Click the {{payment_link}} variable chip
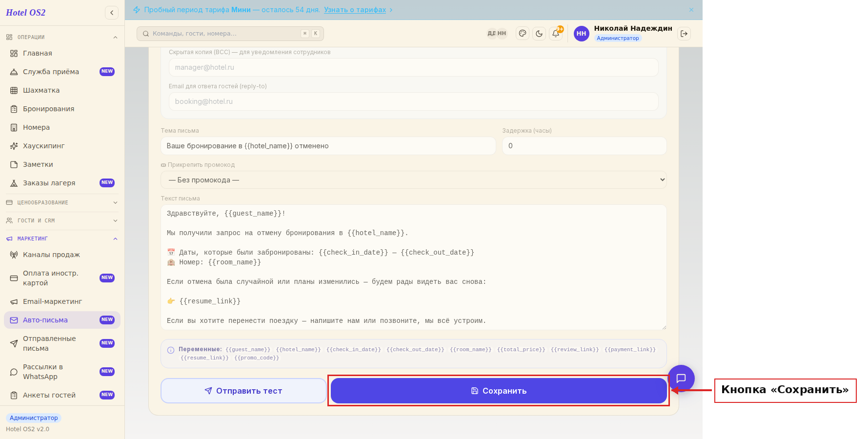Image resolution: width=868 pixels, height=439 pixels. 630,350
